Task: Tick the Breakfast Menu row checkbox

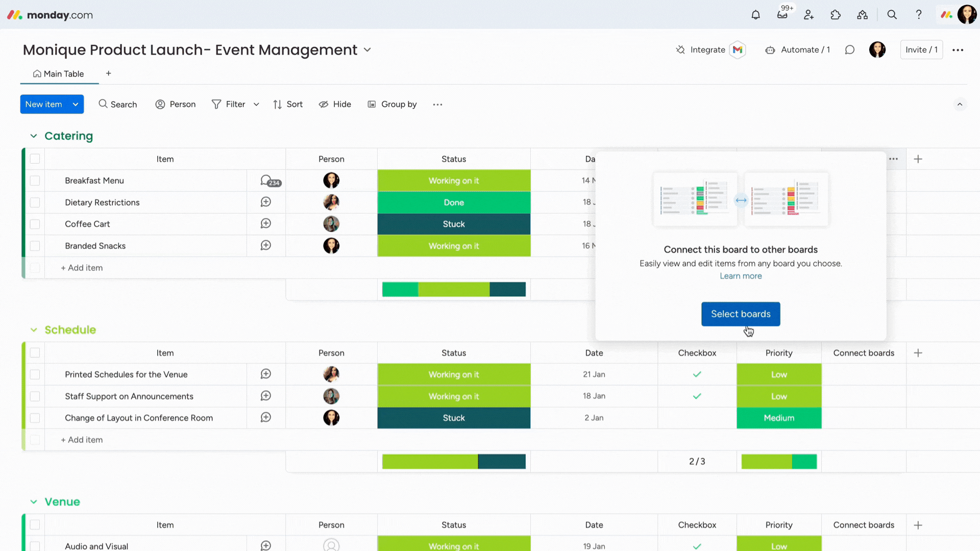Action: point(35,181)
